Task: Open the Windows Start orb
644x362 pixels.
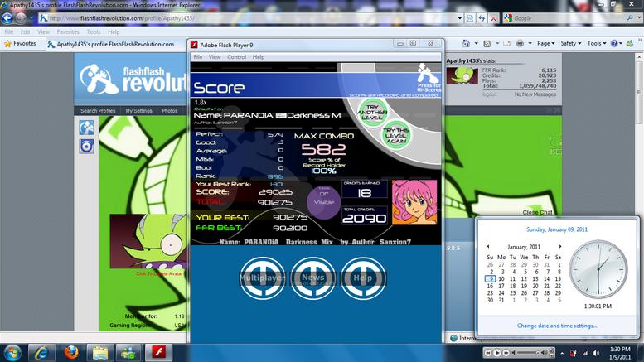Action: [12, 353]
